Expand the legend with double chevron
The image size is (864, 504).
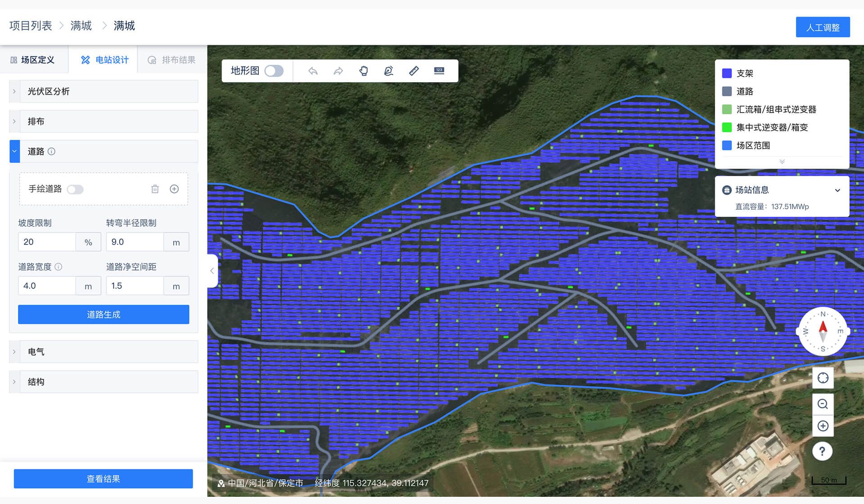coord(782,162)
